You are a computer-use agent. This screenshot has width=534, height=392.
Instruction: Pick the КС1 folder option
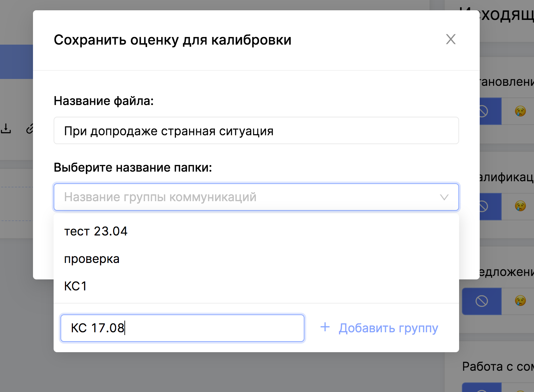[76, 286]
